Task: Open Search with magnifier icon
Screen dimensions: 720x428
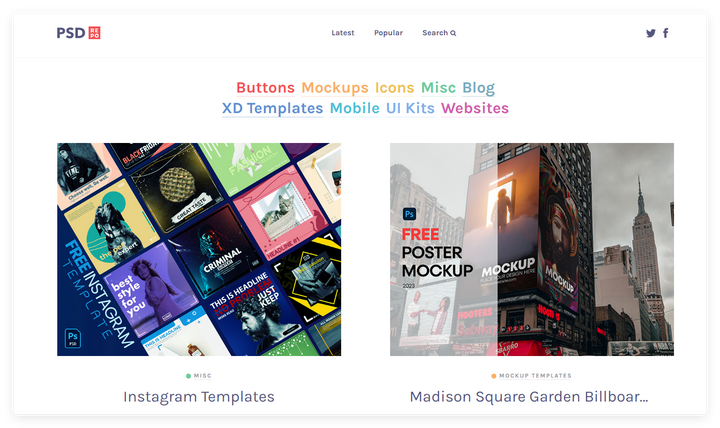Action: click(x=439, y=33)
